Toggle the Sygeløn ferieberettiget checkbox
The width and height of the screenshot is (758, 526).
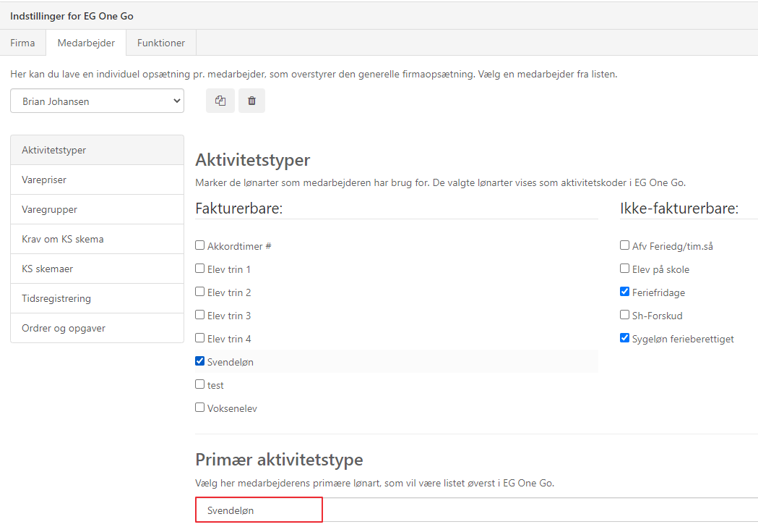(625, 338)
